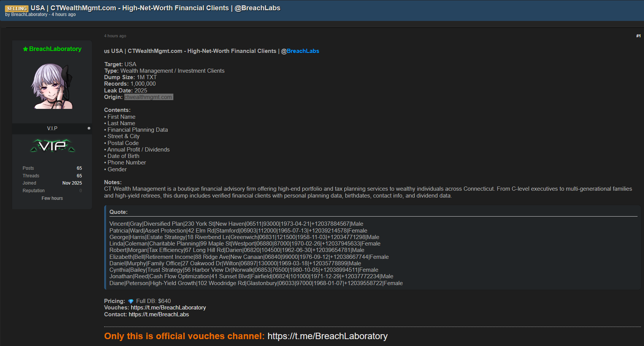Click the blue diamond icon beside Pricing
Image resolution: width=644 pixels, height=346 pixels.
pos(131,301)
